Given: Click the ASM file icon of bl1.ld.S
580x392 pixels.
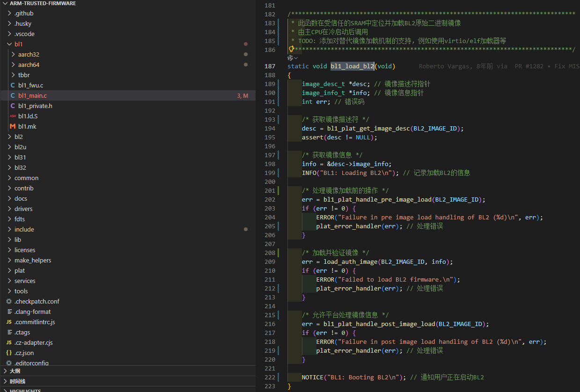Looking at the screenshot, I should (x=13, y=116).
